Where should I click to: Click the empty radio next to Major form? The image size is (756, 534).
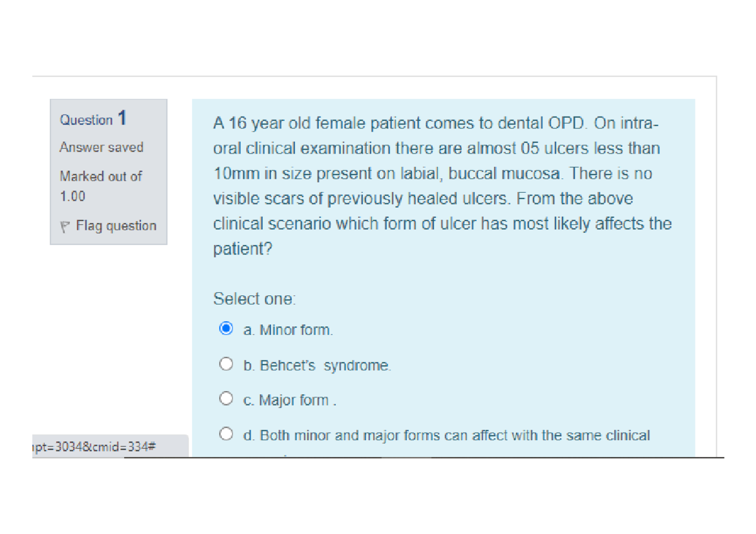226,398
